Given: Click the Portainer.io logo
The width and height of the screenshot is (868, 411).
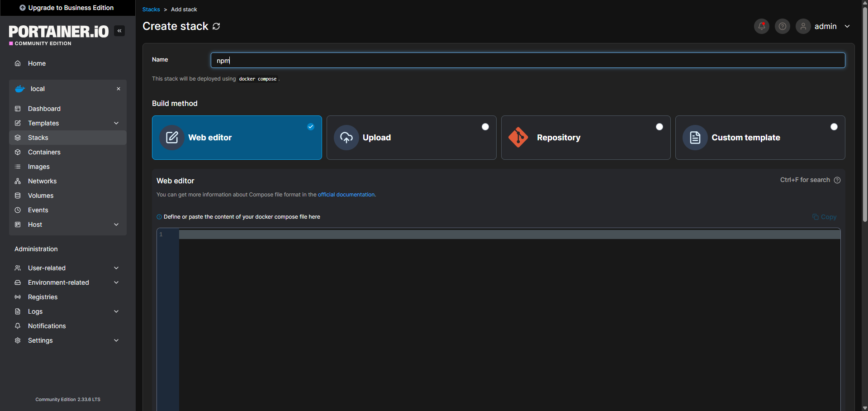Looking at the screenshot, I should [x=59, y=34].
